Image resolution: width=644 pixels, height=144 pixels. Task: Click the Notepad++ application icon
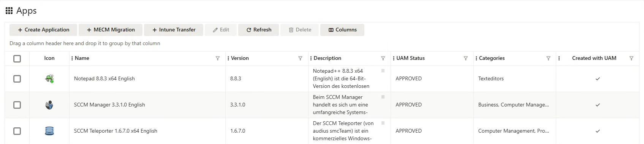point(49,79)
